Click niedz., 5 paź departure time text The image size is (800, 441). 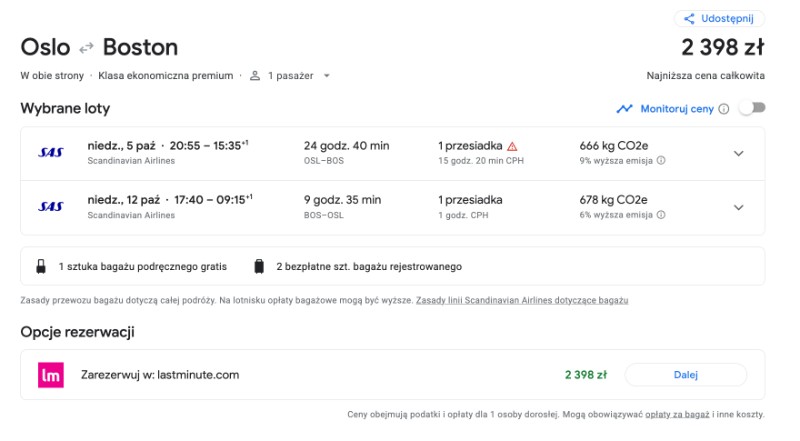point(168,145)
